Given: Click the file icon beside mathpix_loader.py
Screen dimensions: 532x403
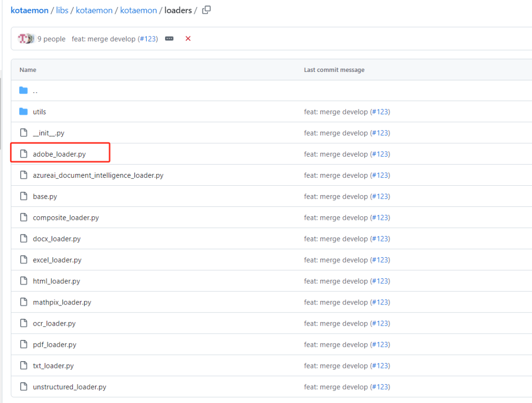Looking at the screenshot, I should pos(24,302).
